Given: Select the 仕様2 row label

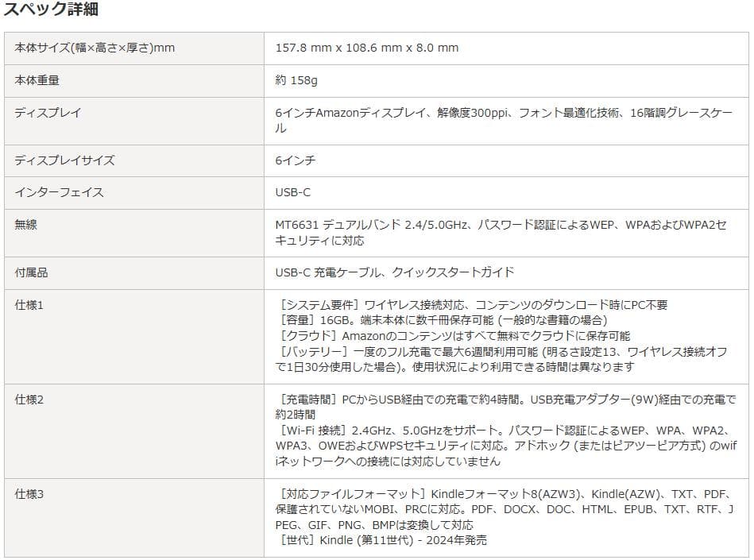Looking at the screenshot, I should tap(31, 401).
